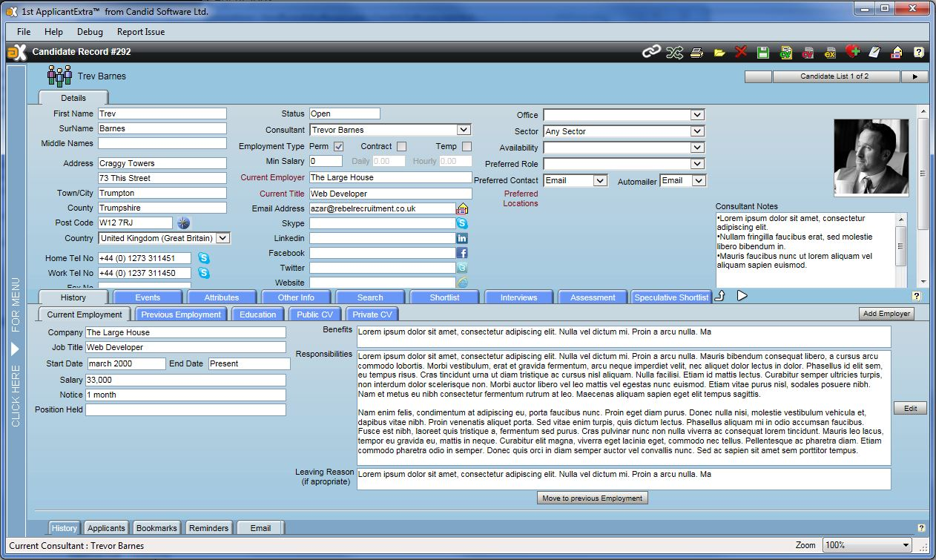Image resolution: width=936 pixels, height=560 pixels.
Task: Toggle the Perm employment type checkbox
Action: (x=339, y=146)
